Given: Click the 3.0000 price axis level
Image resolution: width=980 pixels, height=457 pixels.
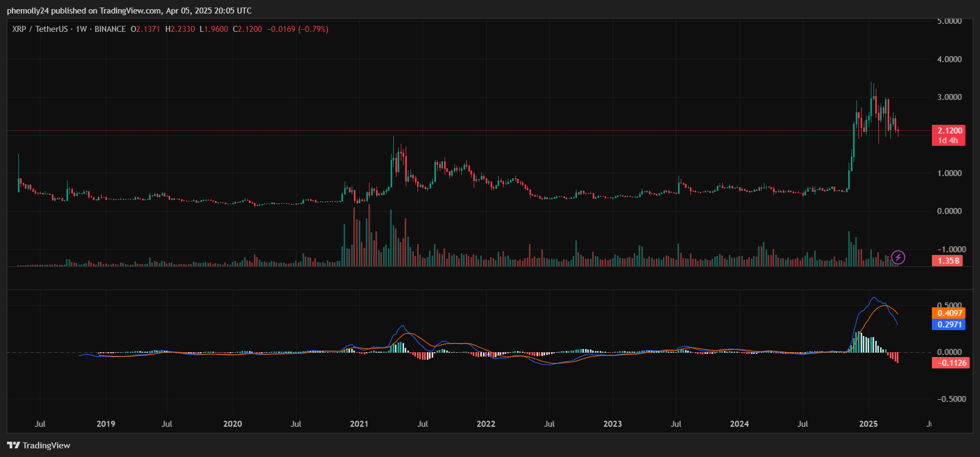Looking at the screenshot, I should 949,97.
